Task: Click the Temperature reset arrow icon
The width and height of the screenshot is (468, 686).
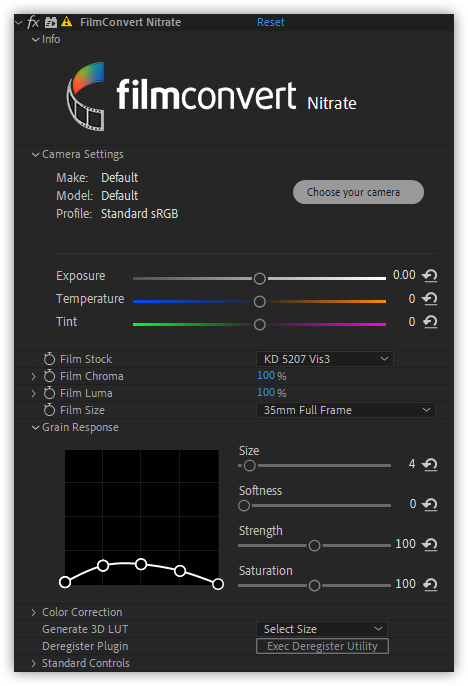Action: point(430,298)
